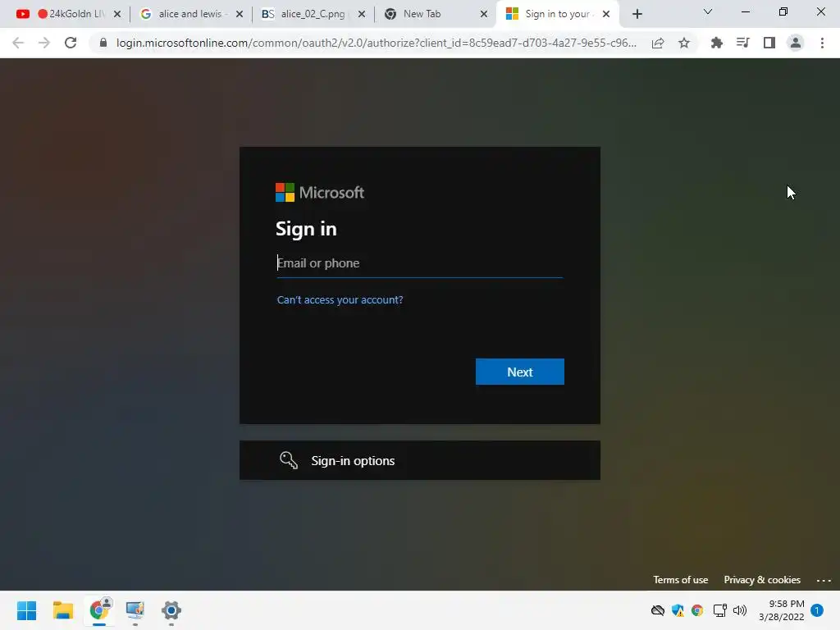The height and width of the screenshot is (630, 840).
Task: Restore down the Chrome window
Action: click(x=783, y=11)
